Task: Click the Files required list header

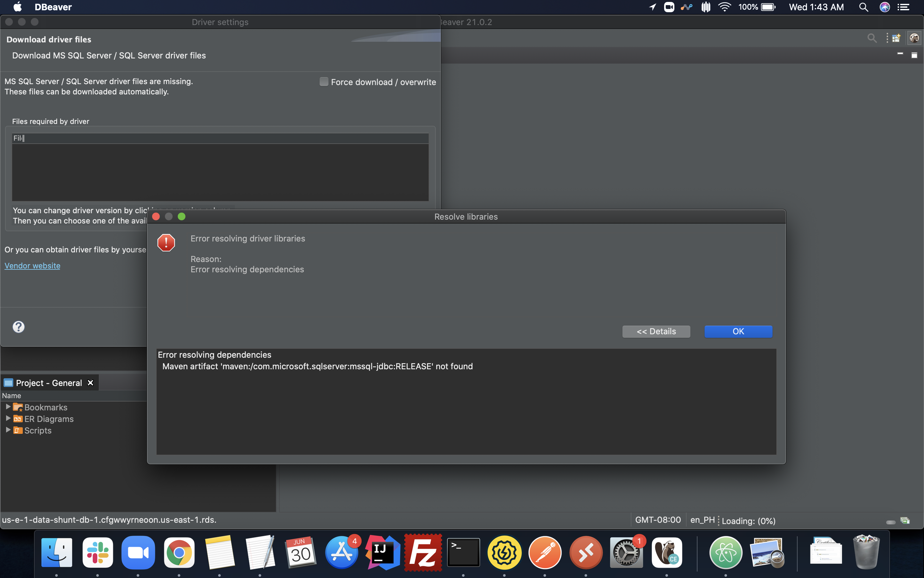Action: tap(220, 138)
